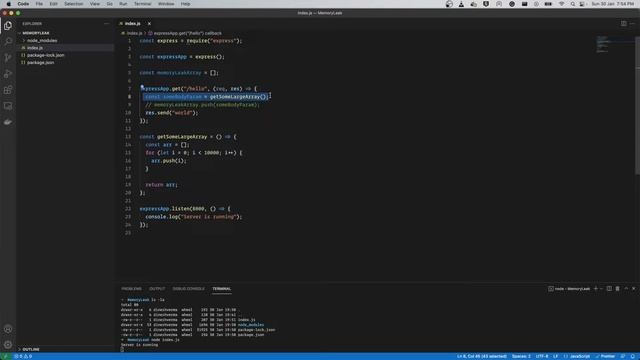Close the terminal panel

pyautogui.click(x=633, y=289)
